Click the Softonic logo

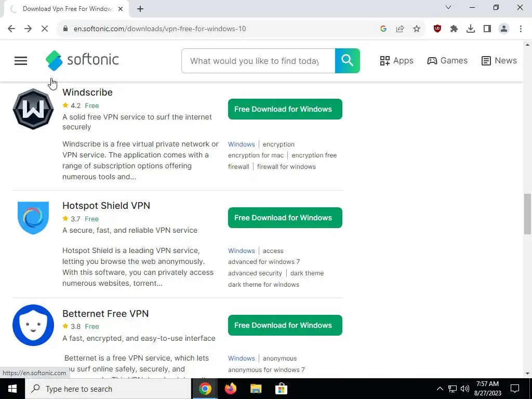(x=82, y=60)
